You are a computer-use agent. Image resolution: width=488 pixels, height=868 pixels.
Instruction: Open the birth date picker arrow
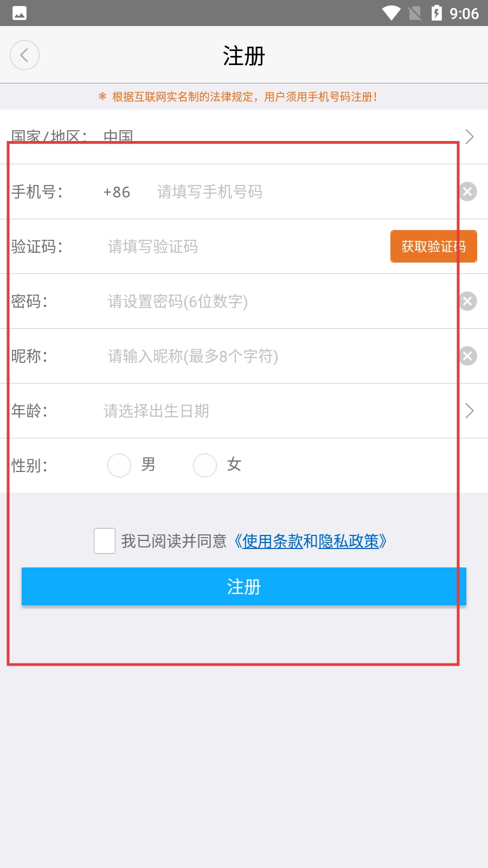pyautogui.click(x=470, y=411)
